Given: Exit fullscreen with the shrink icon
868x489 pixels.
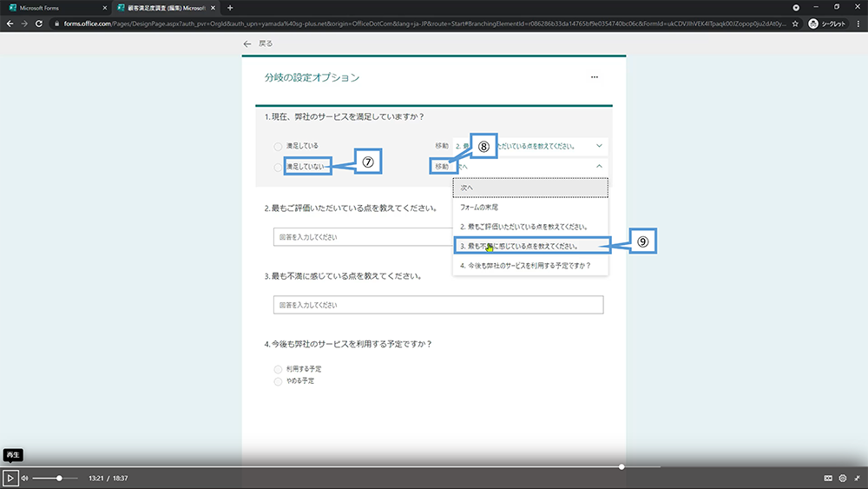Looking at the screenshot, I should [857, 478].
